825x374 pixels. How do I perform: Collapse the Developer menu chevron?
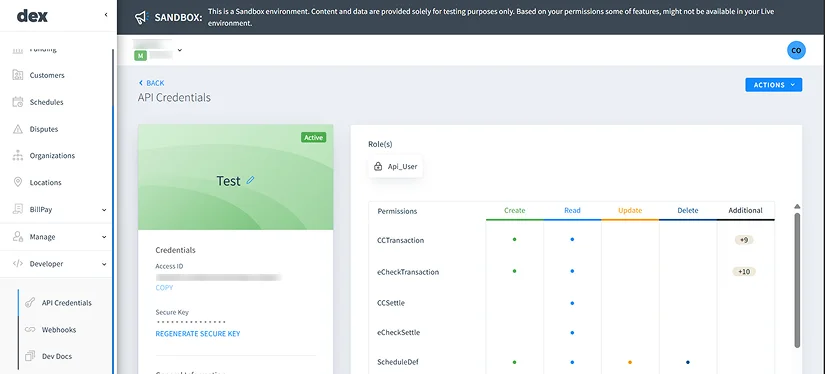click(104, 265)
